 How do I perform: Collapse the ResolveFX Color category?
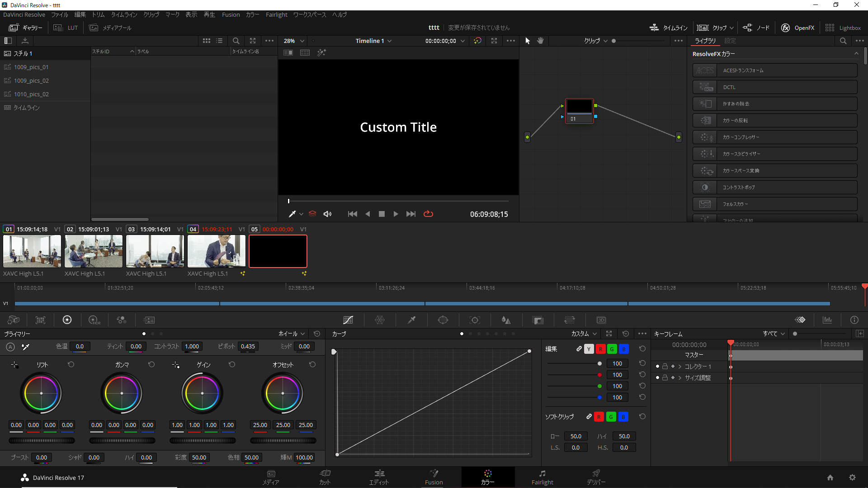tap(856, 54)
